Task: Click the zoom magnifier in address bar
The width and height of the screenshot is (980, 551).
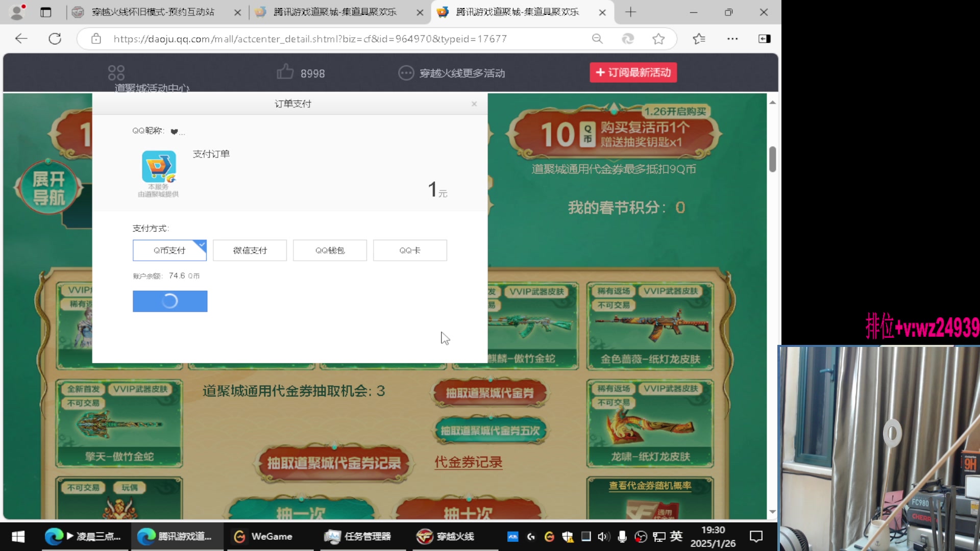Action: (x=597, y=39)
